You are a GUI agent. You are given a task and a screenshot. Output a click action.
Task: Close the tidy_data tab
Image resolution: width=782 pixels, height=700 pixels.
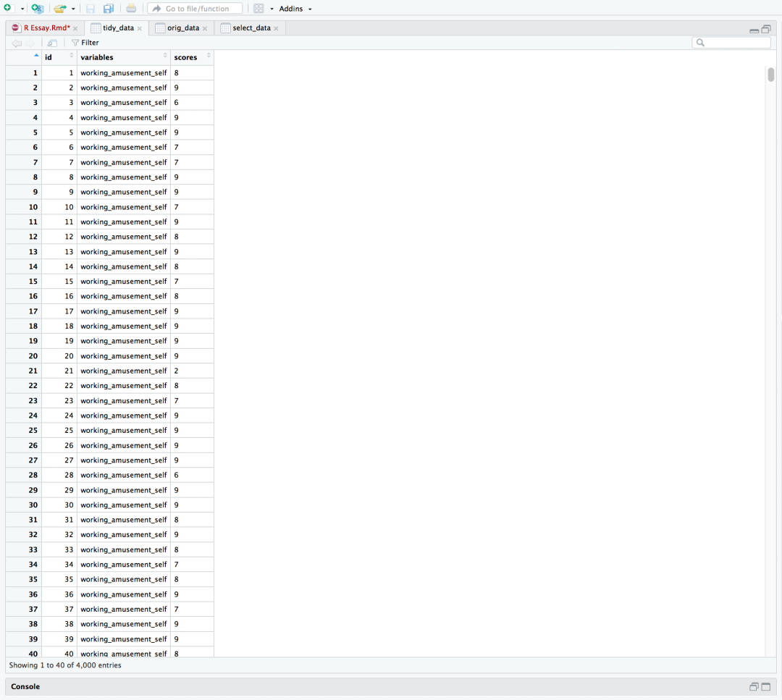point(140,28)
